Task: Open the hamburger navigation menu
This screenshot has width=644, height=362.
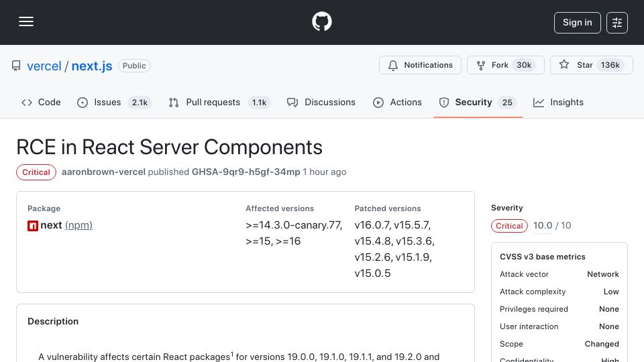Action: coord(26,21)
